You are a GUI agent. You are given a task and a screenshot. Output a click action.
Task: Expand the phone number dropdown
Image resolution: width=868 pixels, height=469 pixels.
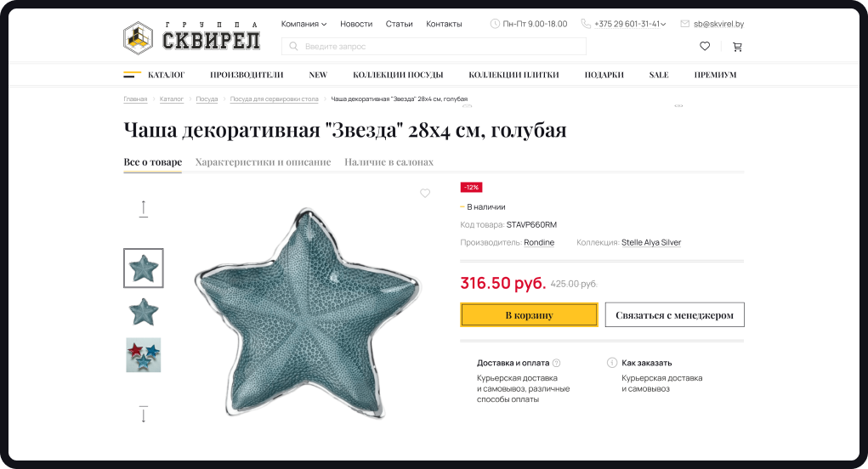tap(663, 25)
